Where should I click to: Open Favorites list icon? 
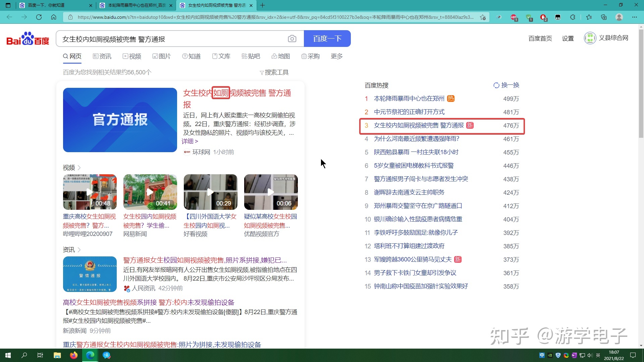[589, 17]
